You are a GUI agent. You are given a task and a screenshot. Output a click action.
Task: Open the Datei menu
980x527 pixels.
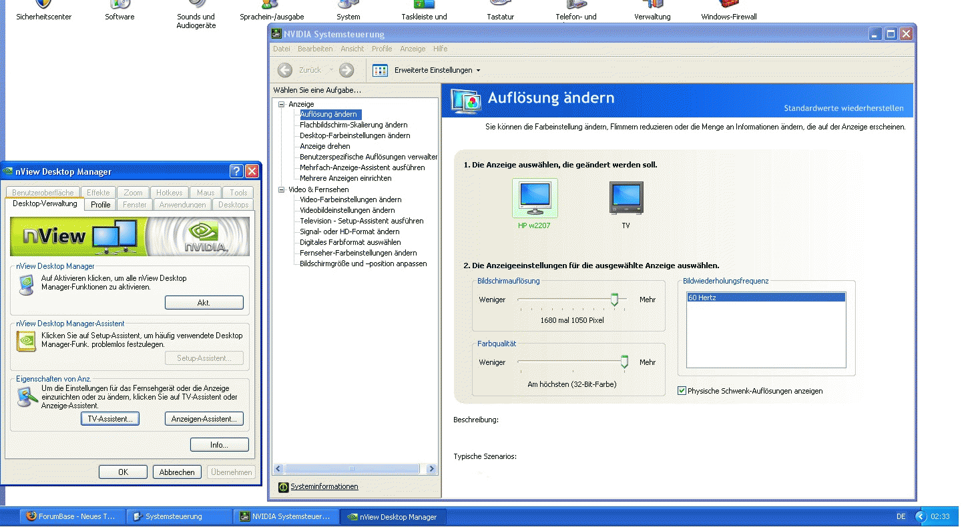tap(281, 49)
